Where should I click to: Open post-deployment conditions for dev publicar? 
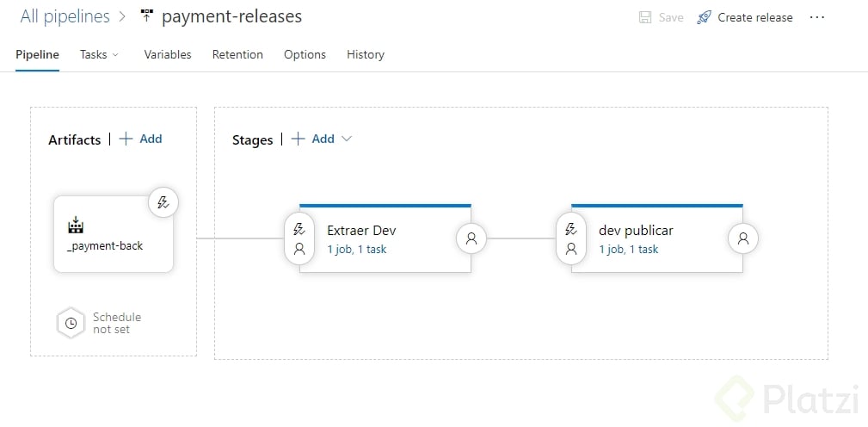click(x=742, y=239)
